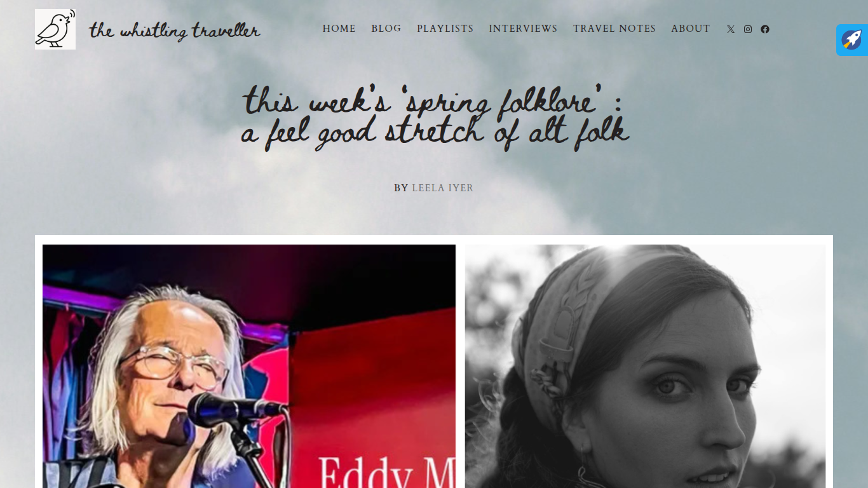Visit author Leela Iyer's page

pos(443,188)
